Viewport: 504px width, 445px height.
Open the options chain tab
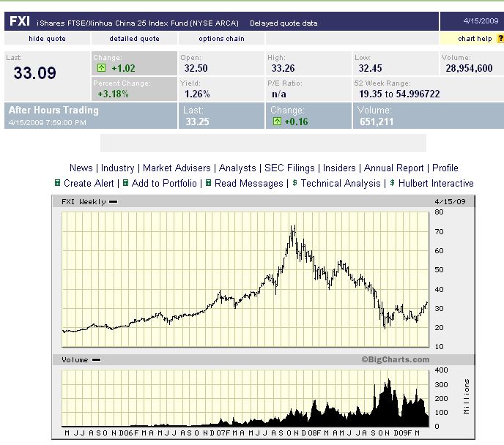(221, 39)
